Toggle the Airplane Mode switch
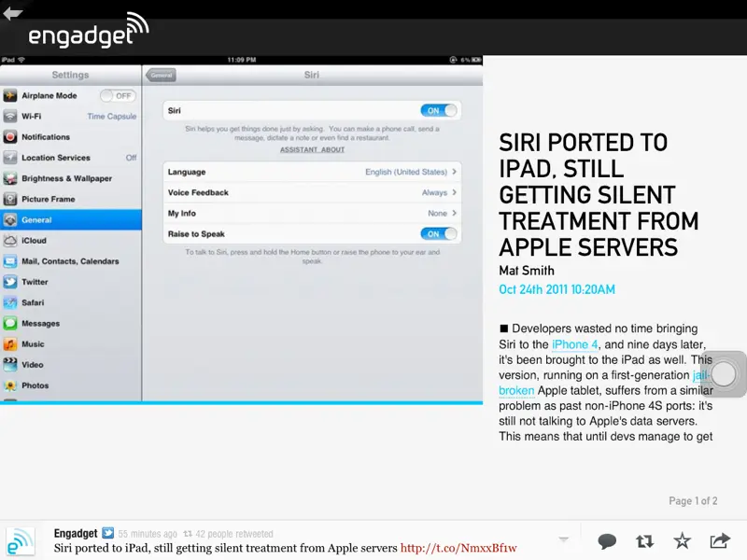Image resolution: width=747 pixels, height=560 pixels. (x=118, y=95)
